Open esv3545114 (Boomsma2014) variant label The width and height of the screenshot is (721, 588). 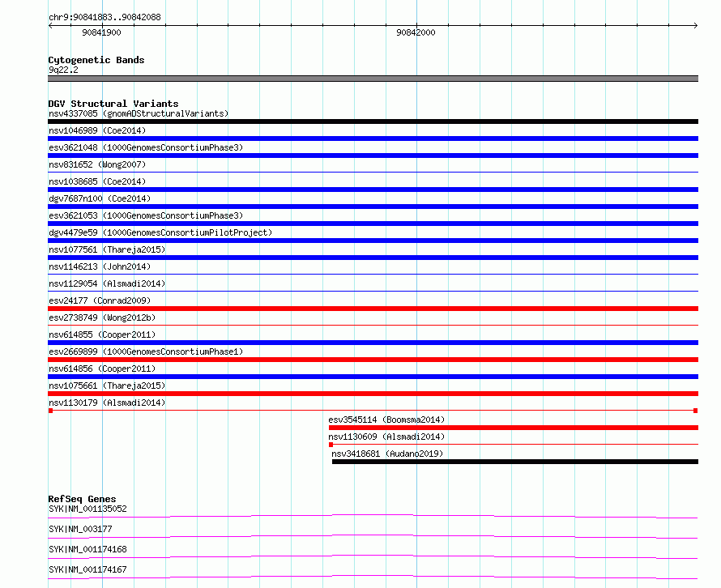coord(386,420)
